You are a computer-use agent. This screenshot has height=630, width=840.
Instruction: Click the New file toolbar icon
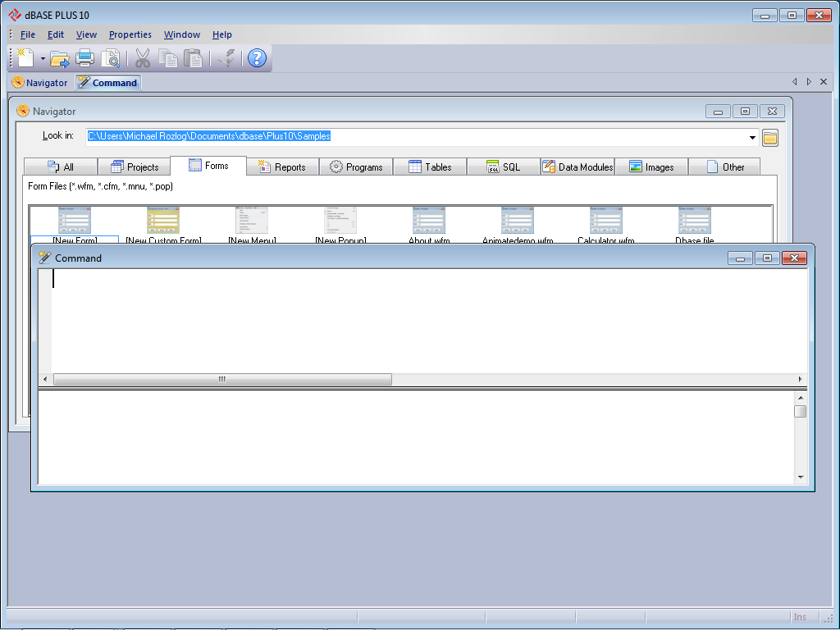tap(25, 58)
